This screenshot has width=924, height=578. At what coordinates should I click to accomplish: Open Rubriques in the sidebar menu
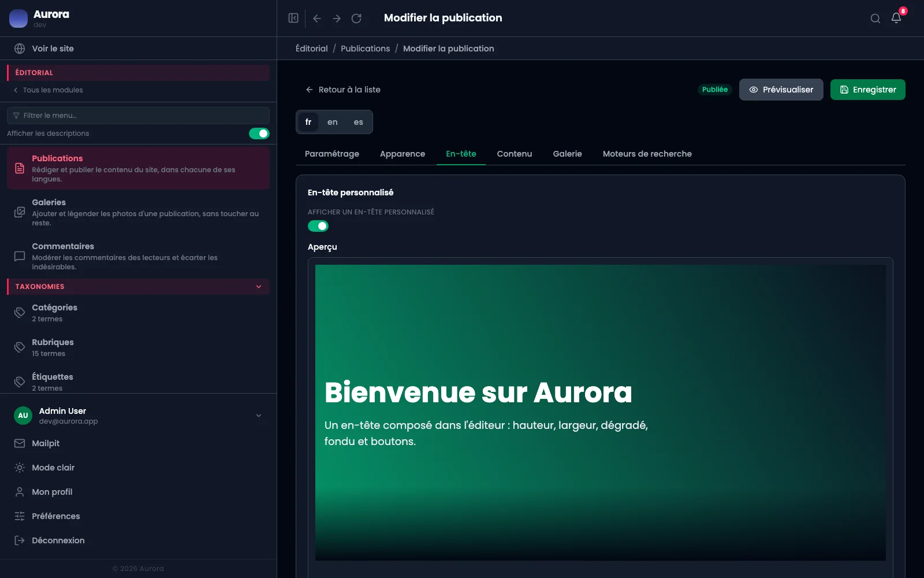(x=139, y=347)
